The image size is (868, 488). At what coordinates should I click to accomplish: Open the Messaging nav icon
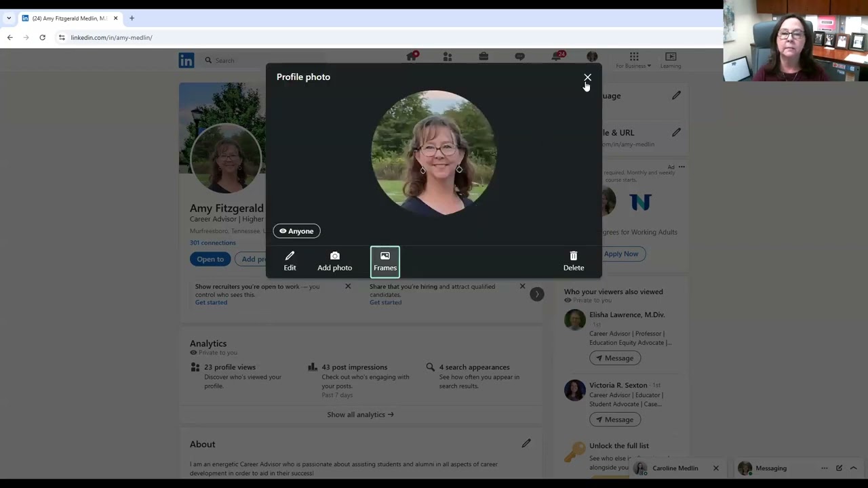519,57
